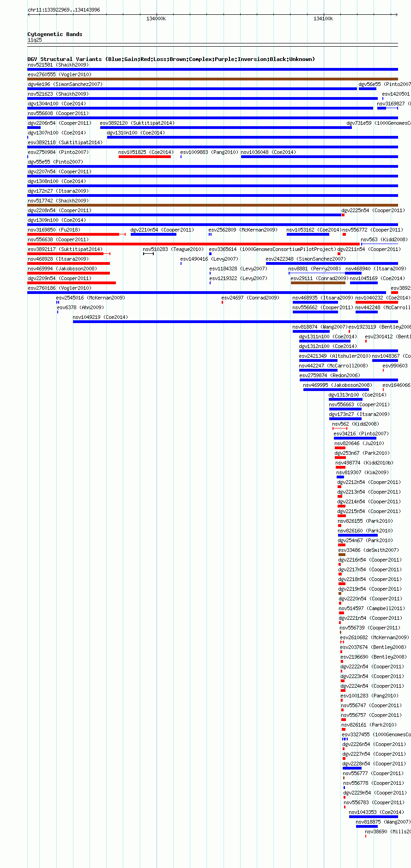This screenshot has height=868, width=411.
Task: Click the 134000k ruler position label
Action: (x=156, y=19)
